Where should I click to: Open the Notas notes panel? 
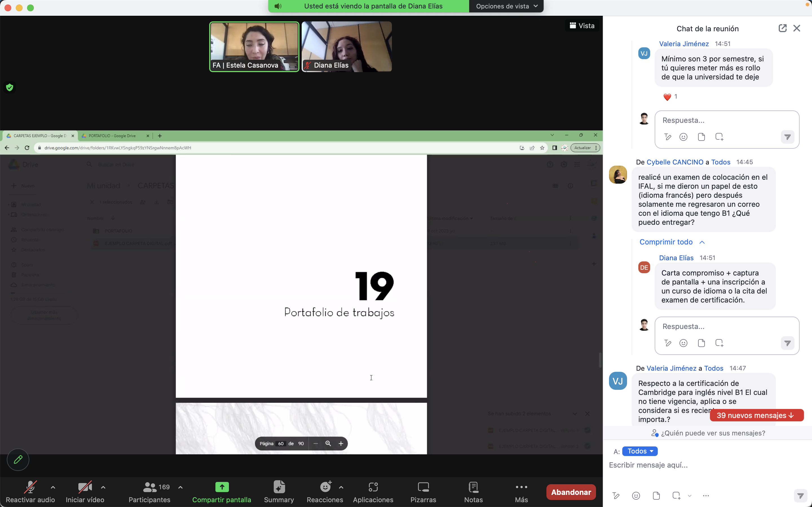(473, 491)
